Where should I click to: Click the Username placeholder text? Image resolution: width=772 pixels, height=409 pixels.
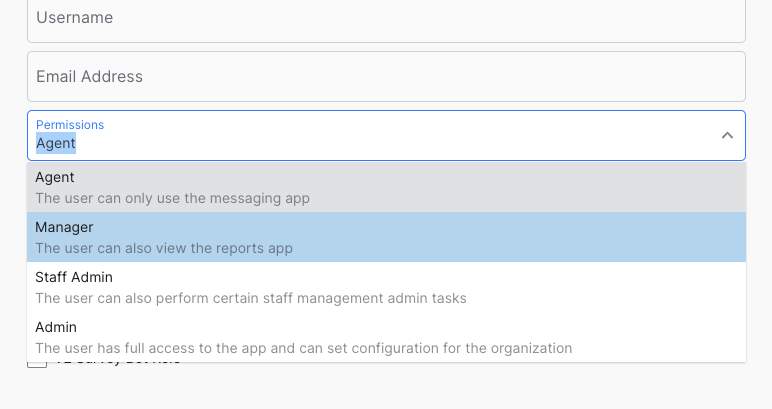(x=74, y=18)
